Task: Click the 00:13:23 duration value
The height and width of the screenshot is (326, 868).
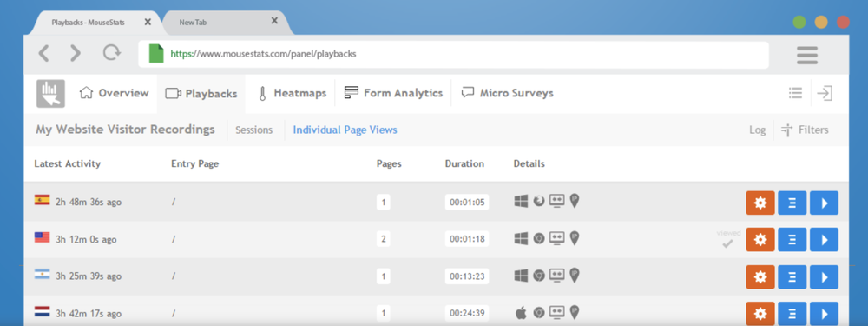Action: [467, 276]
